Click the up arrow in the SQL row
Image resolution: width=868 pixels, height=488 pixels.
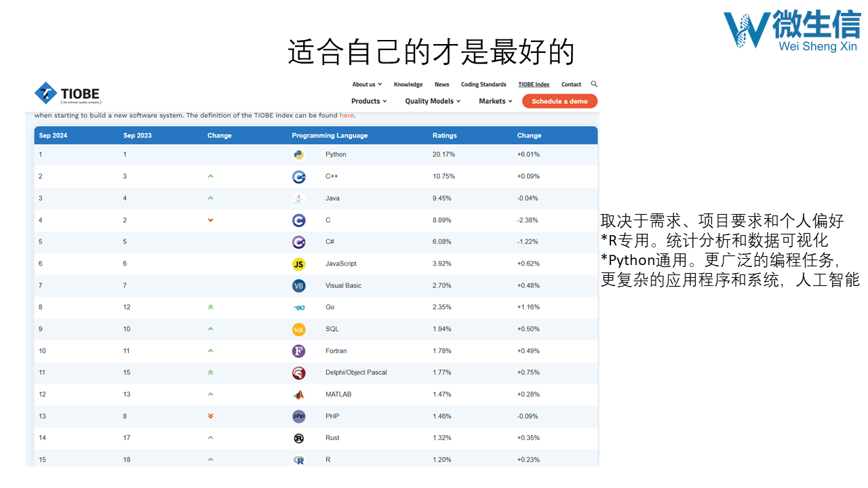click(x=210, y=329)
